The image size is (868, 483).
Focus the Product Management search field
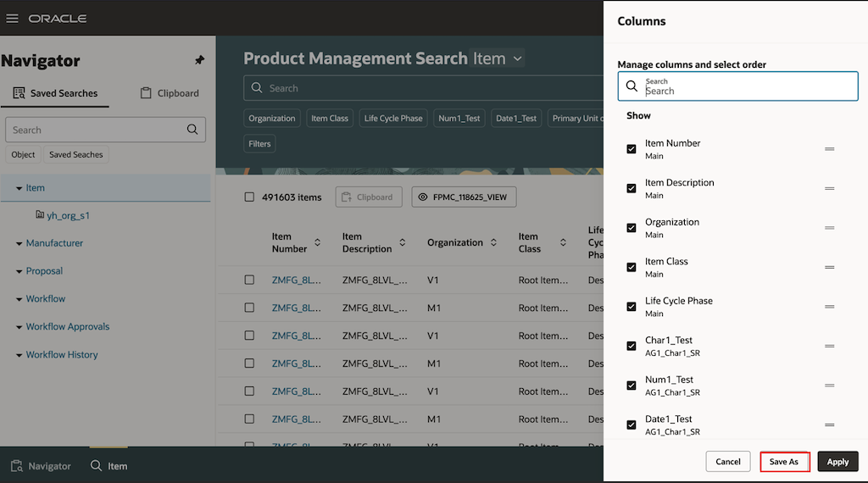[x=424, y=88]
